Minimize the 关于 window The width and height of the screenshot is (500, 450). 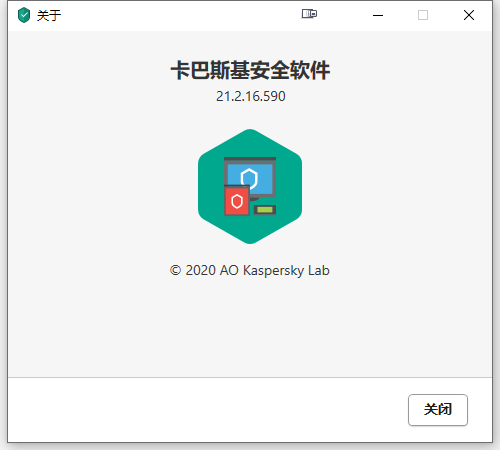point(378,15)
